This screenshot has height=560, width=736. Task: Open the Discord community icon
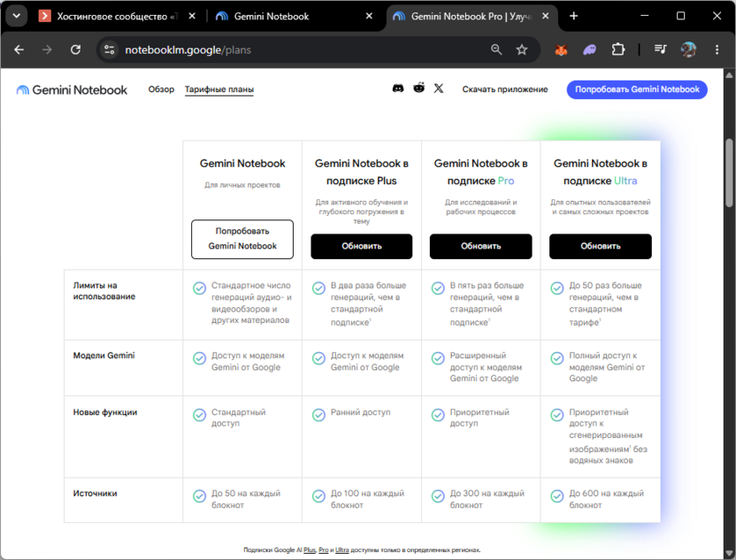pyautogui.click(x=398, y=88)
